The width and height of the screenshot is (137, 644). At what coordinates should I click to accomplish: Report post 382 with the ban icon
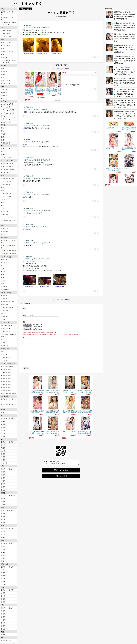[98, 249]
